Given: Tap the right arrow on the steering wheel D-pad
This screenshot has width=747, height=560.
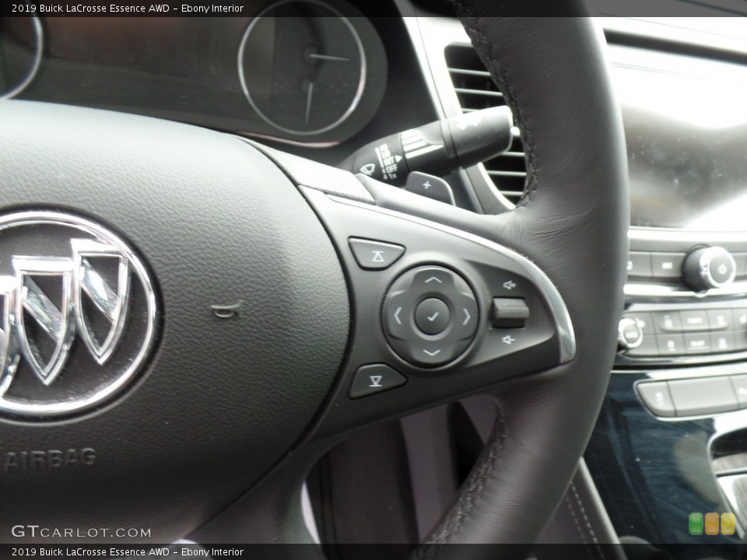Looking at the screenshot, I should [466, 317].
